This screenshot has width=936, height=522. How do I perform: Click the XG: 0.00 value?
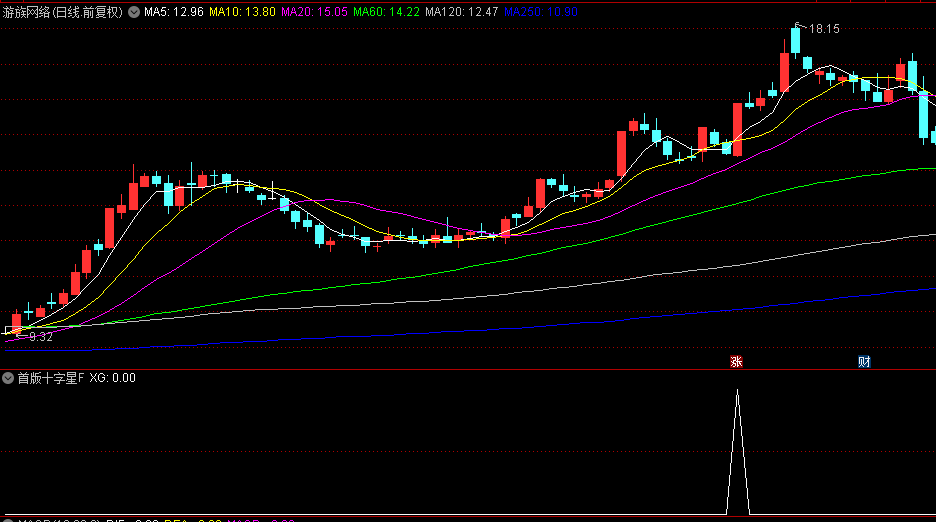(x=113, y=378)
